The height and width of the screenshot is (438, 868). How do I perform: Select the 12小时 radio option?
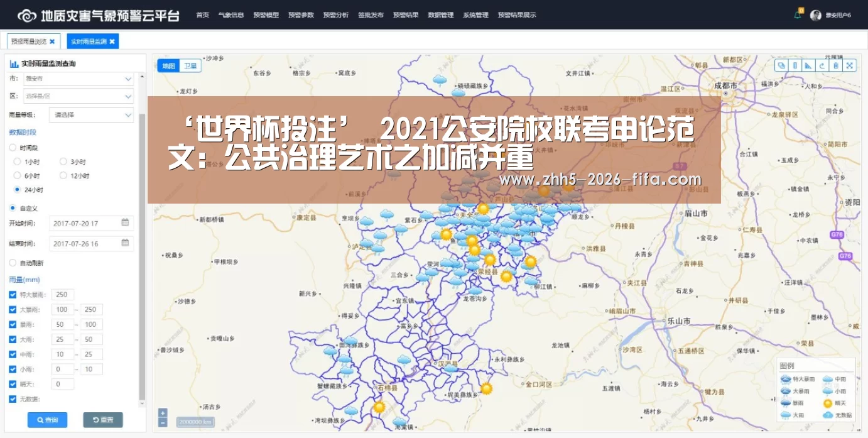click(x=63, y=176)
